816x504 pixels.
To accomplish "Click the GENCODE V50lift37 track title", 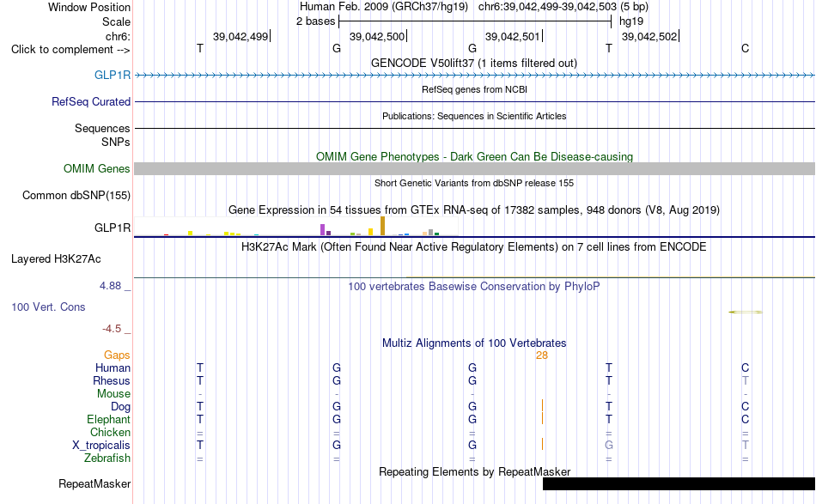I will (x=473, y=63).
